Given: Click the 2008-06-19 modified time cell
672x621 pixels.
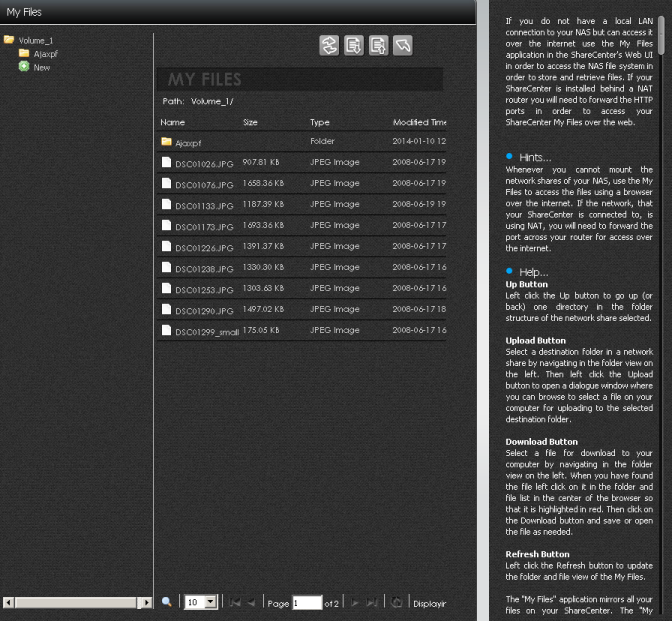Looking at the screenshot, I should pyautogui.click(x=419, y=204).
